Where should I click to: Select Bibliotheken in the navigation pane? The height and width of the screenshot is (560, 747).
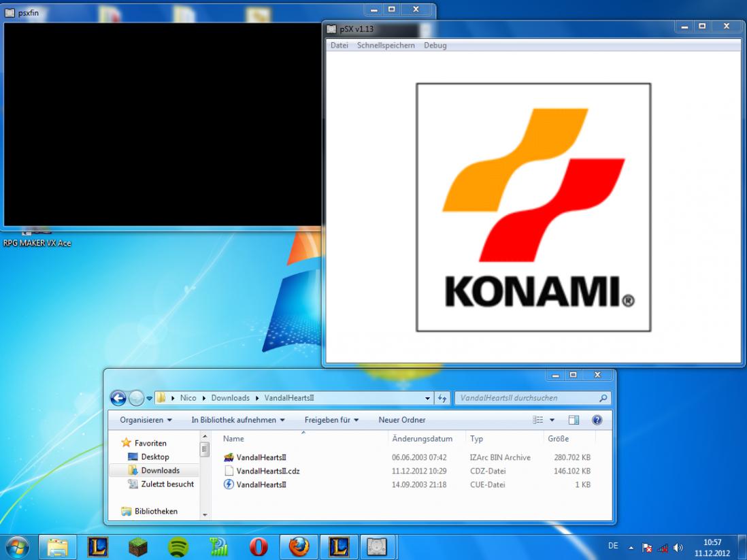(156, 511)
